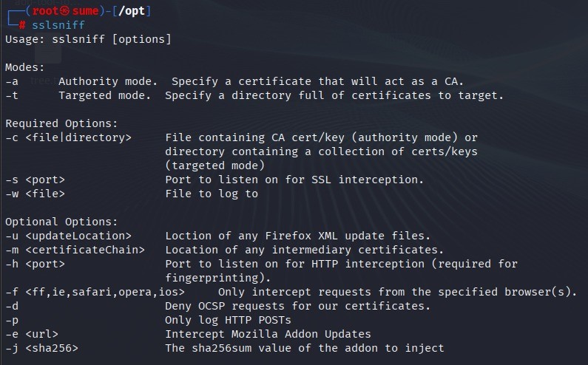The height and width of the screenshot is (365, 588).
Task: Click the -e <url> option
Action: pyautogui.click(x=32, y=334)
